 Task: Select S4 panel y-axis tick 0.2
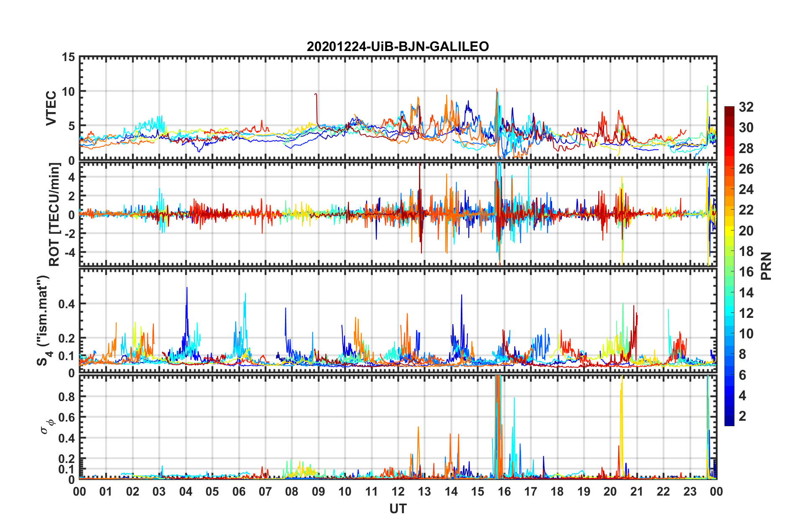[67, 338]
